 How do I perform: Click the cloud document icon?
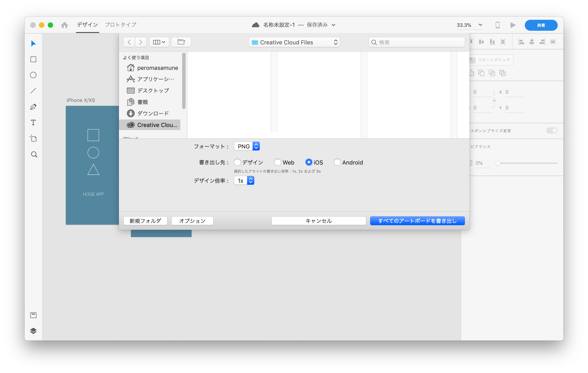255,25
